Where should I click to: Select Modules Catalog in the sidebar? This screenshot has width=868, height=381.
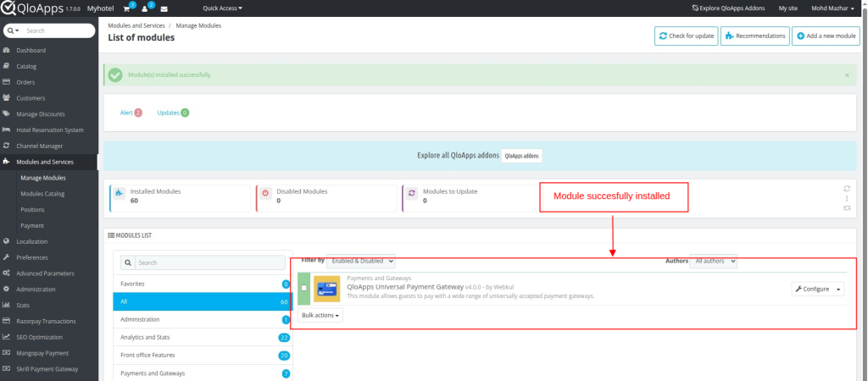click(x=42, y=194)
